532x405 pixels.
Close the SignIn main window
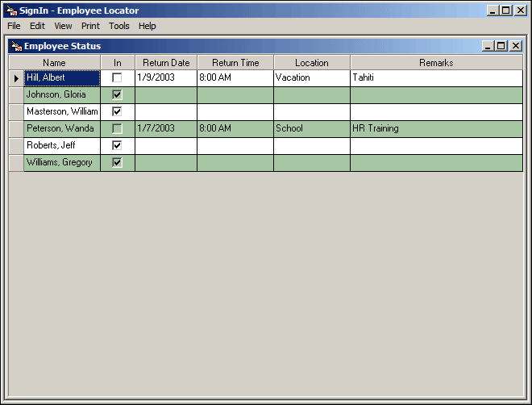click(520, 10)
